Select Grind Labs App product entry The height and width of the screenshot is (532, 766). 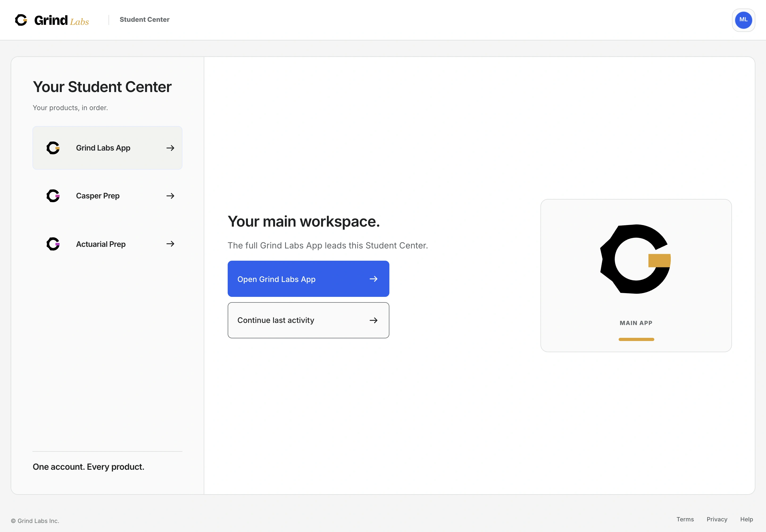click(107, 148)
